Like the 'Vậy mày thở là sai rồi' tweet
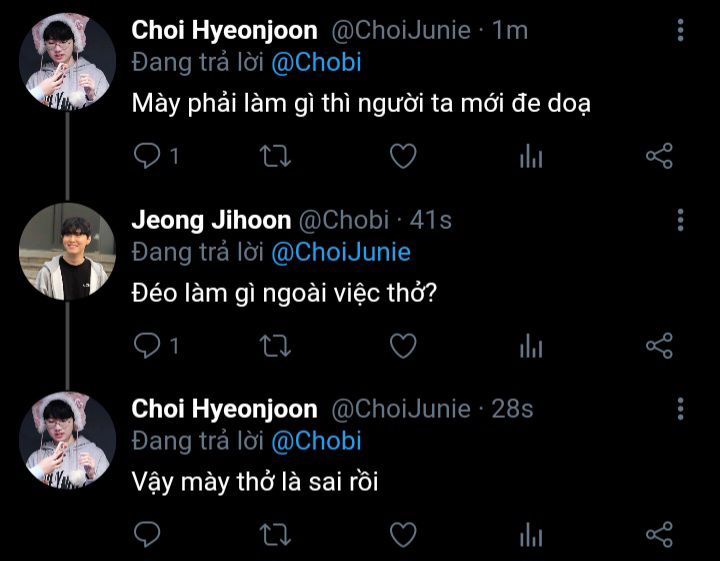The height and width of the screenshot is (561, 720). pyautogui.click(x=403, y=534)
